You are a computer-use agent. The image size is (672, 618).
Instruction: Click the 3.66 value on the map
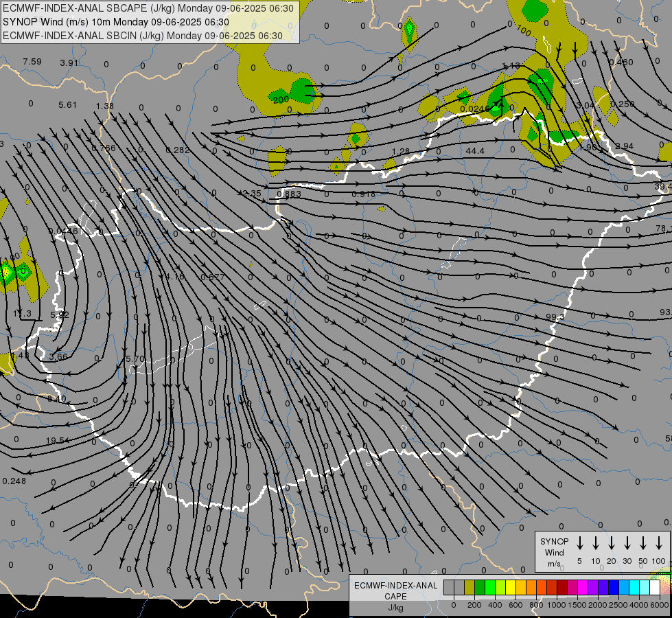click(x=58, y=357)
